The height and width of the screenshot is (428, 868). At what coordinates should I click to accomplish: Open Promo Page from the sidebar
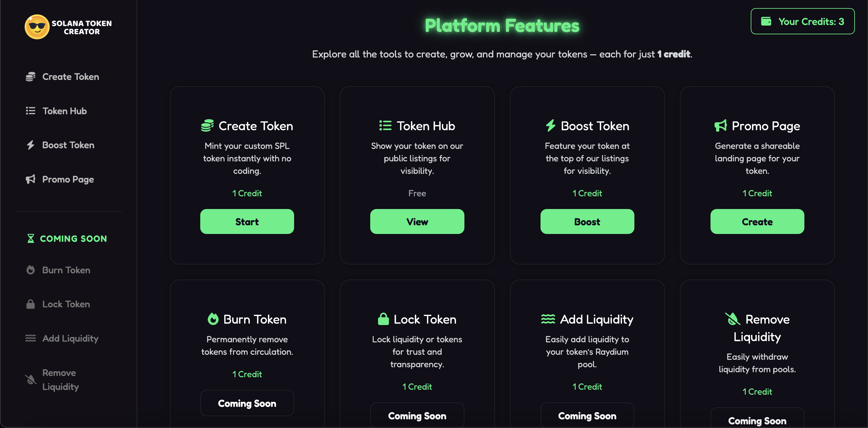coord(68,179)
